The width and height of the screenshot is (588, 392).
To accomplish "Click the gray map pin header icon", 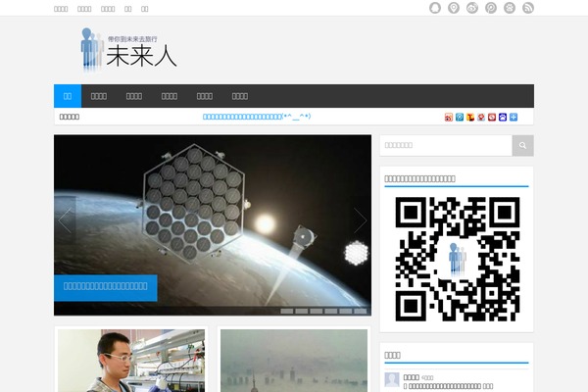I will click(454, 8).
